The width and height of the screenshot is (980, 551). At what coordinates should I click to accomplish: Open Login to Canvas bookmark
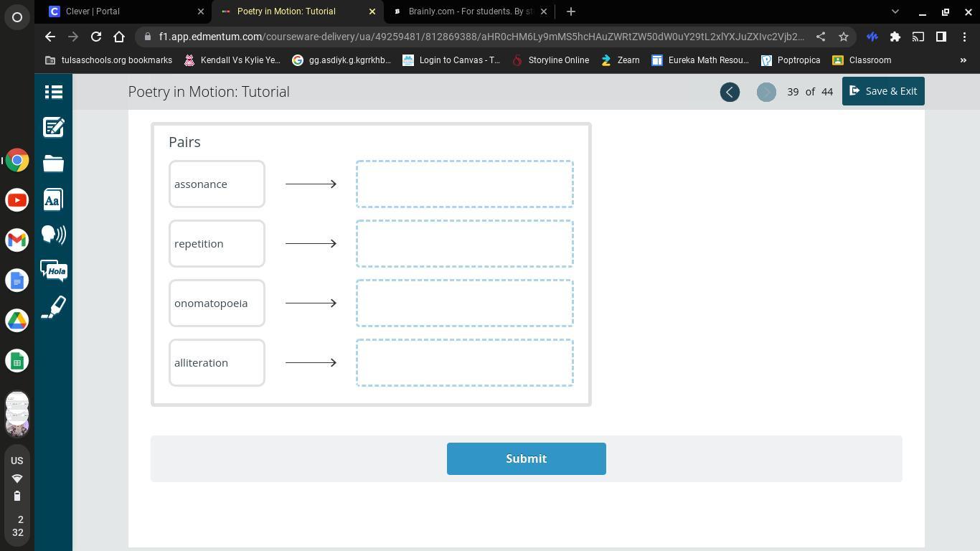[451, 60]
